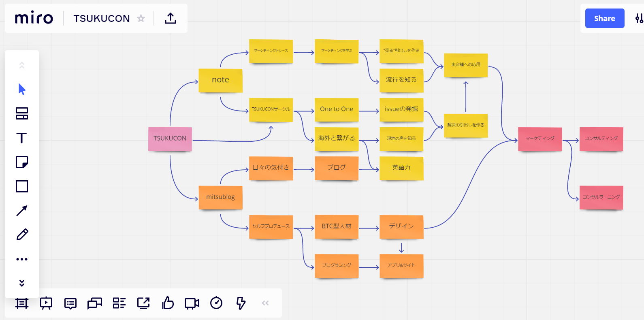Activate the Connection line arrow tool

coord(22,211)
